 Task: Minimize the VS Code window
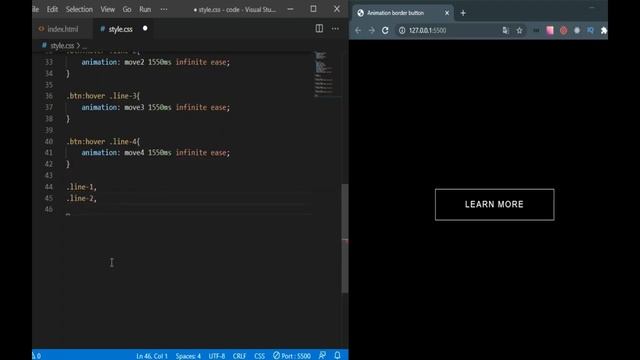click(x=290, y=9)
